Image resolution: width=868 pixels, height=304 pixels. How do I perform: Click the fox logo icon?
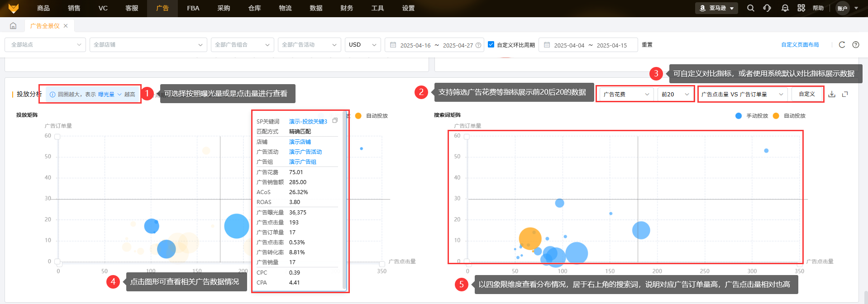pos(14,8)
